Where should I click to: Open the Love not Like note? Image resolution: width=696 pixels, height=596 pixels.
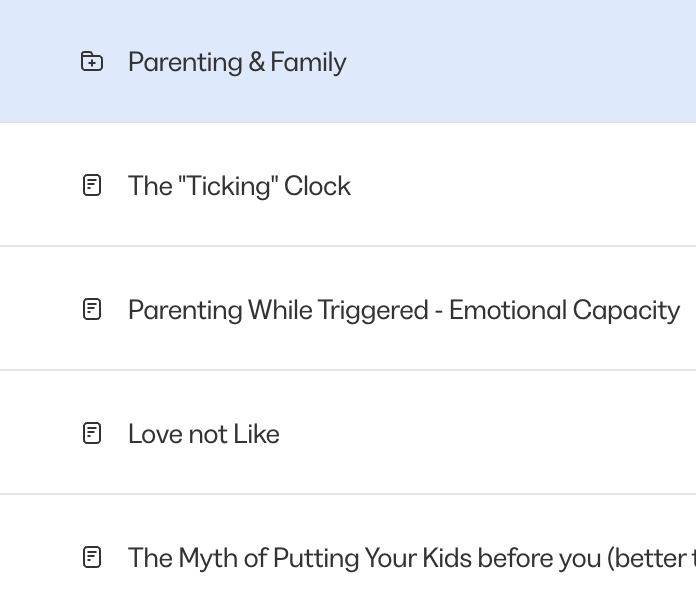click(x=204, y=434)
